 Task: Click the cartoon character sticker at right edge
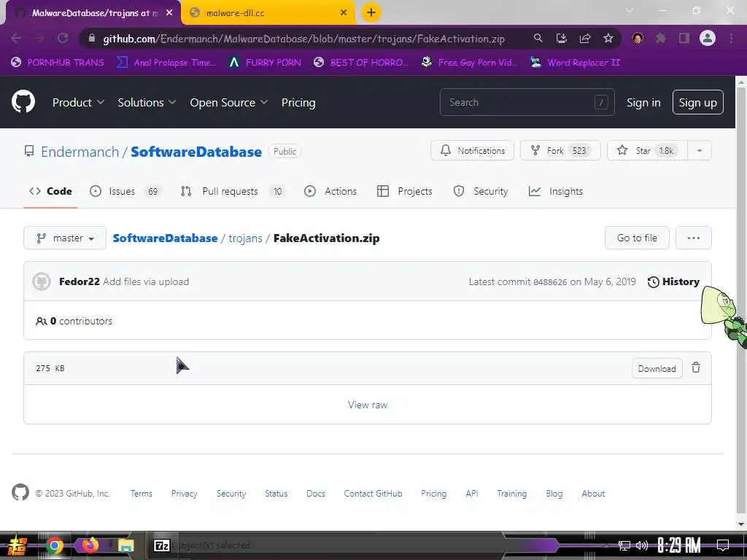tap(723, 316)
